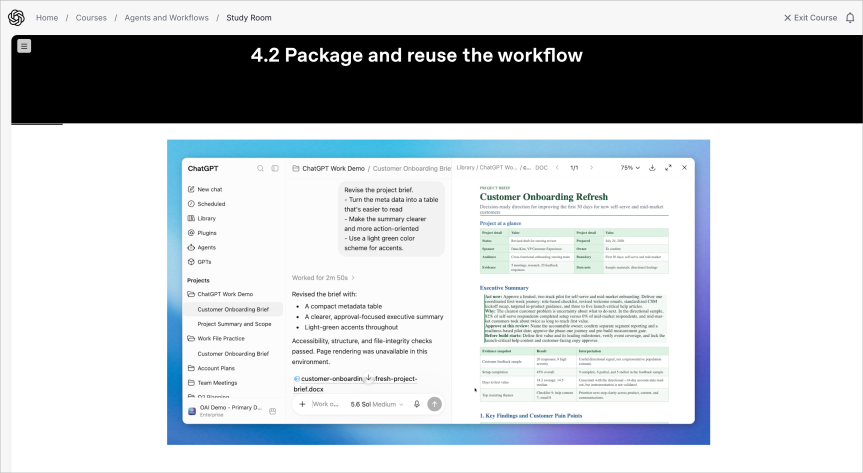
Task: Click the 'Project at a glance' heading
Action: 500,224
